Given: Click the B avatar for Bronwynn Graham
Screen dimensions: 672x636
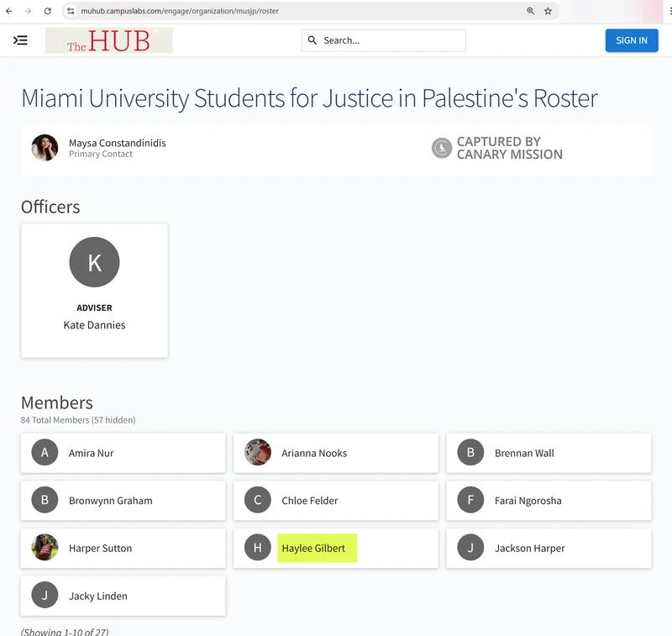Looking at the screenshot, I should coord(45,500).
